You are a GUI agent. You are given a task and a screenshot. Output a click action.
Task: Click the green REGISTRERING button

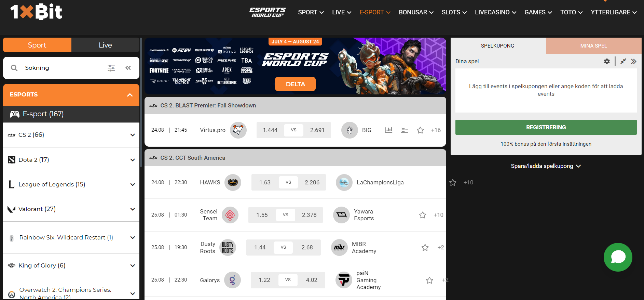point(546,127)
